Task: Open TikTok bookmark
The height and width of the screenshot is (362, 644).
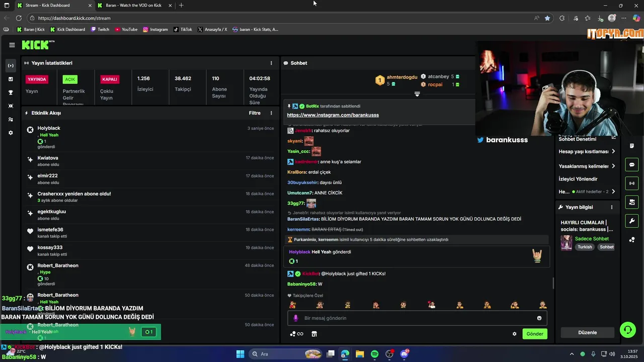Action: pos(183,30)
